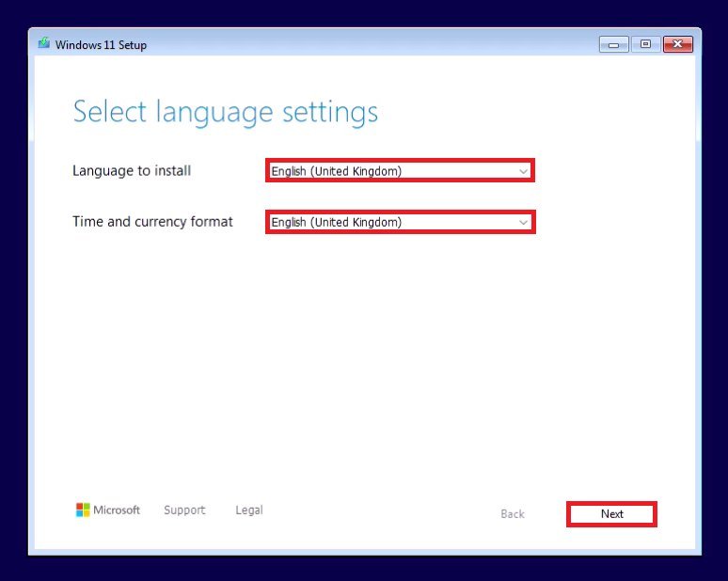Open the Legal link
728x581 pixels.
(x=249, y=510)
